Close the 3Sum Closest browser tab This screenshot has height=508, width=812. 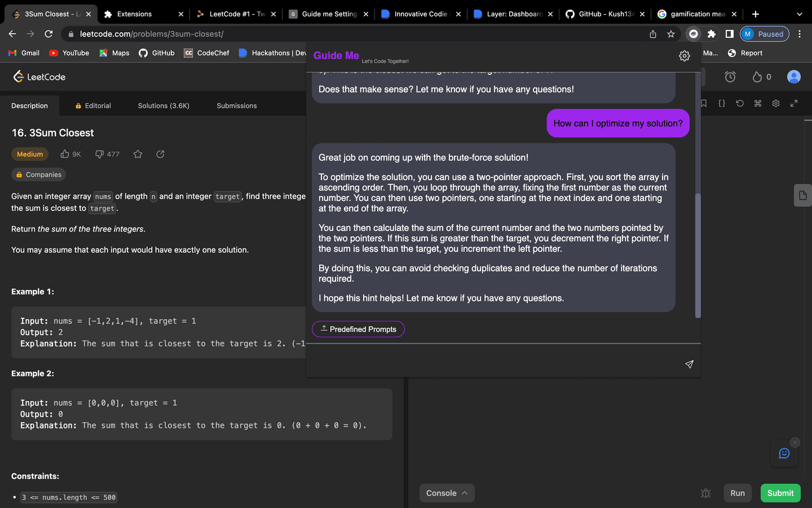(89, 14)
